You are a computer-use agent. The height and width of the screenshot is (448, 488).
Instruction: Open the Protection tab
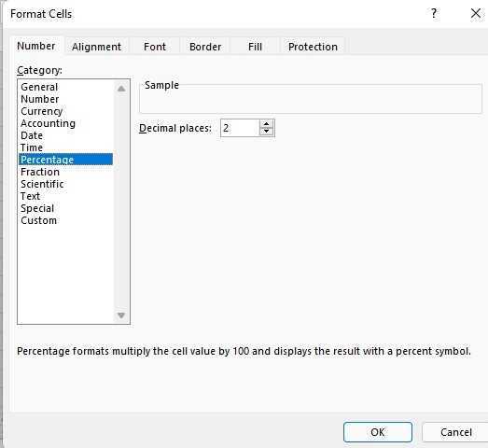(x=313, y=47)
